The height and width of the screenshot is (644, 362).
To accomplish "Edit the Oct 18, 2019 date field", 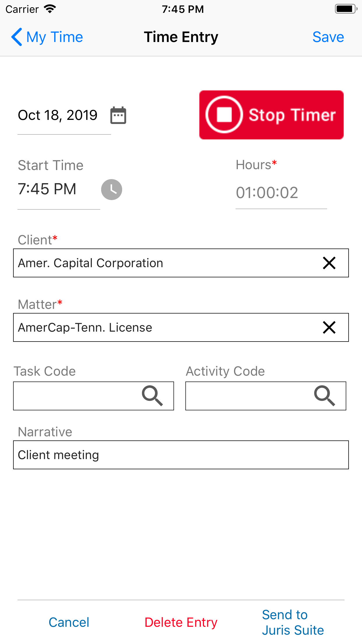I will click(x=64, y=115).
